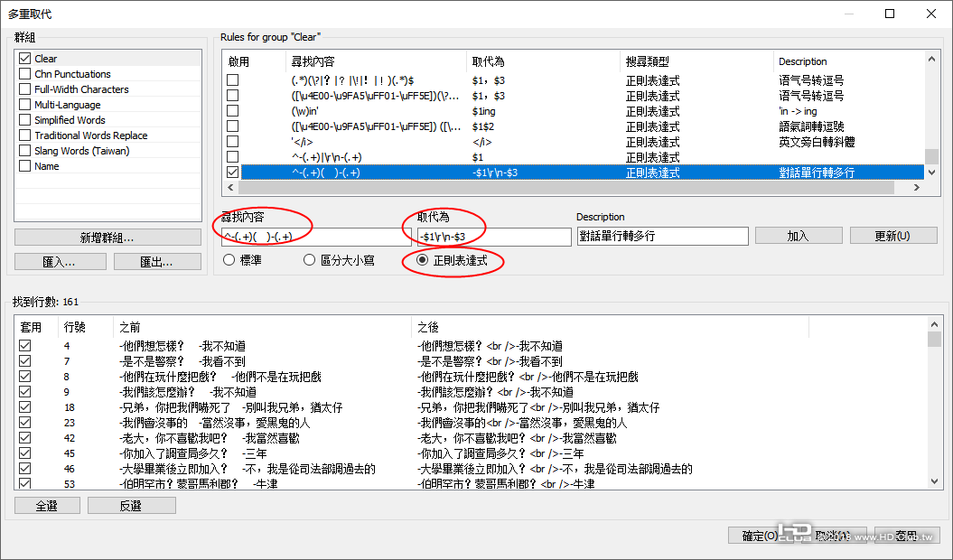Toggle checkbox of the $1ing rule

tap(233, 111)
